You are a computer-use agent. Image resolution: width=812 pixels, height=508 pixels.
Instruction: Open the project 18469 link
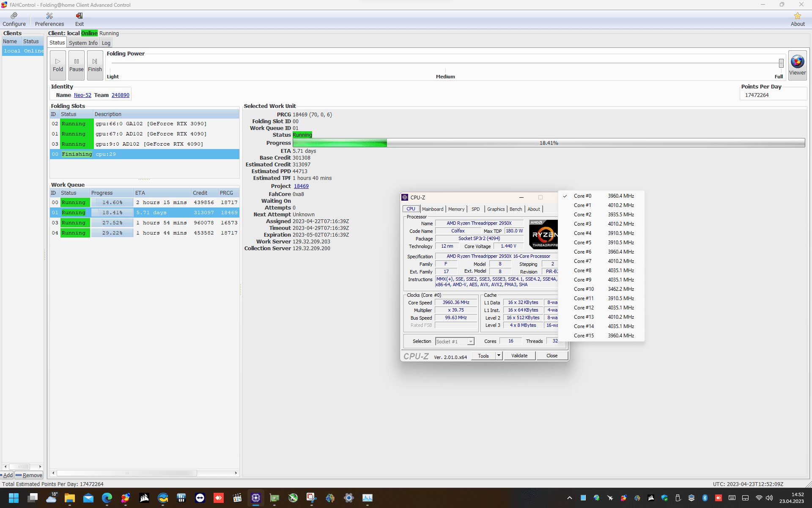point(301,186)
